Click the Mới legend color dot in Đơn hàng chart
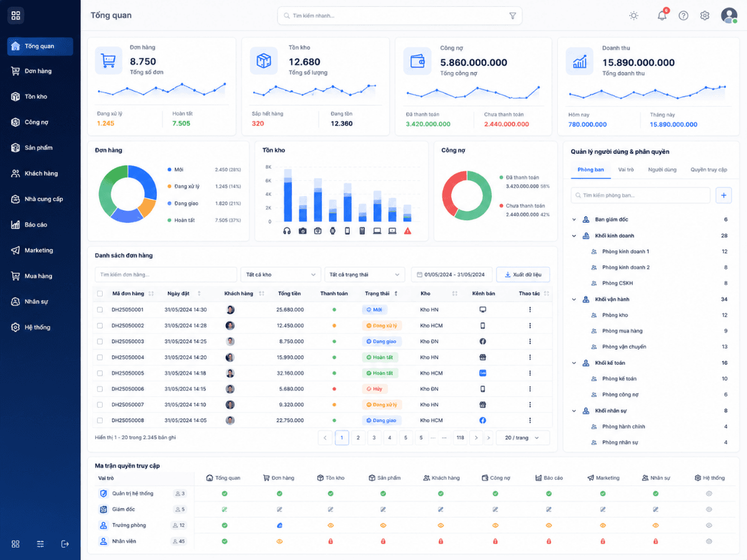Image resolution: width=747 pixels, height=560 pixels. click(x=169, y=169)
